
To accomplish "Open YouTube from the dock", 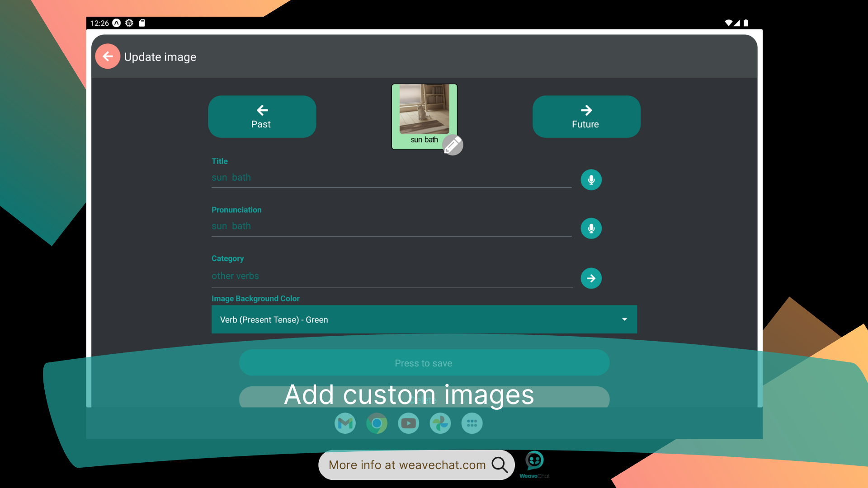I will pyautogui.click(x=408, y=423).
